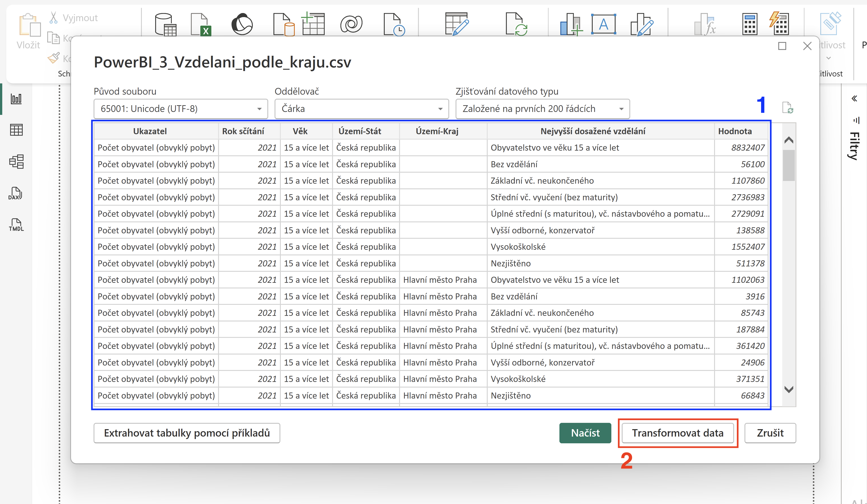Click the Enter data table icon
Viewport: 867px width, 504px height.
(x=313, y=23)
